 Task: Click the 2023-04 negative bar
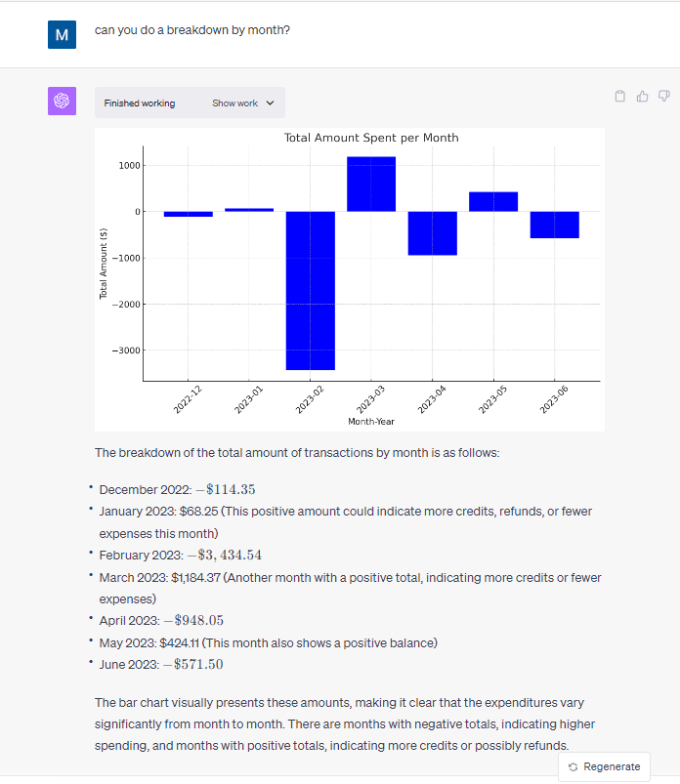[x=432, y=232]
